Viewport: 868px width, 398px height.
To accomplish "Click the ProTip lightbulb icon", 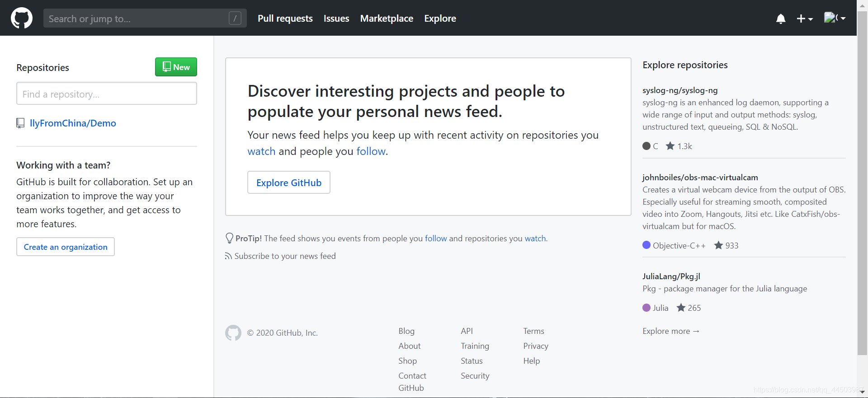I will [x=229, y=238].
